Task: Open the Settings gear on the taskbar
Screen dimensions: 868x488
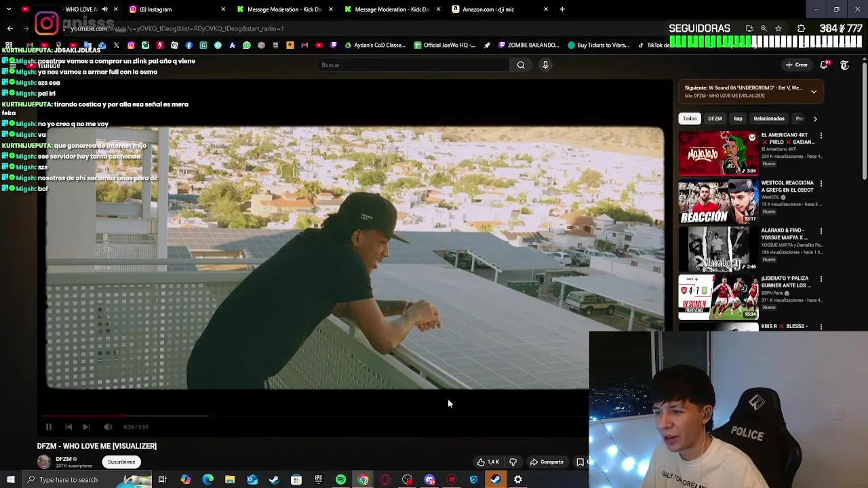Action: [x=518, y=480]
